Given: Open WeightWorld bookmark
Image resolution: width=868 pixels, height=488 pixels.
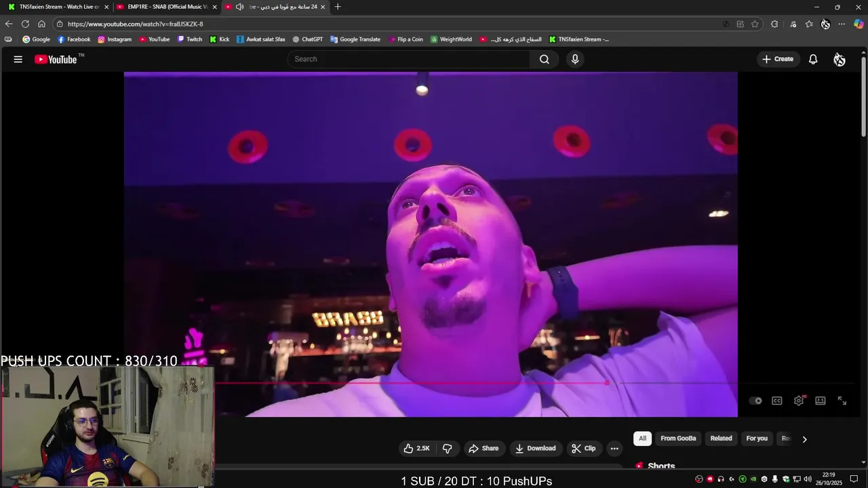Looking at the screenshot, I should click(x=451, y=39).
